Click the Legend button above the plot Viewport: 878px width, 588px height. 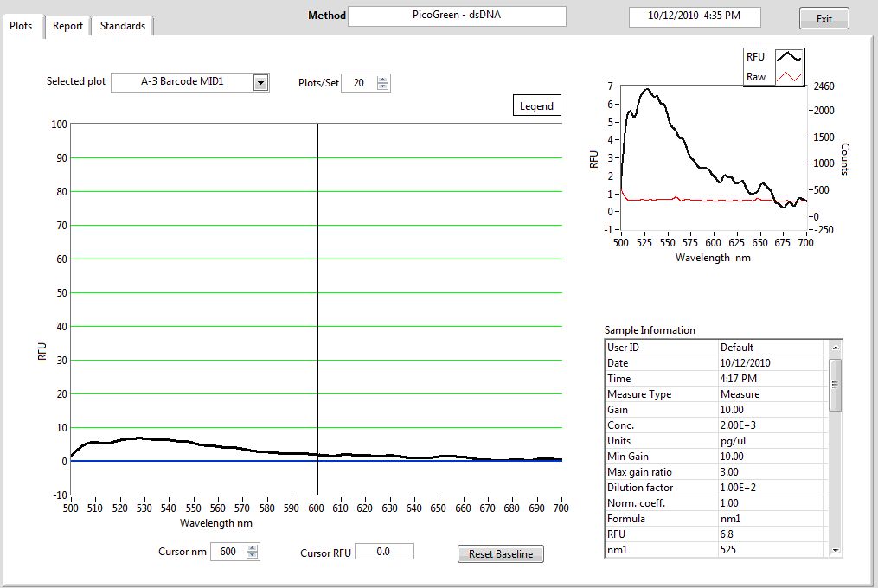pos(536,105)
